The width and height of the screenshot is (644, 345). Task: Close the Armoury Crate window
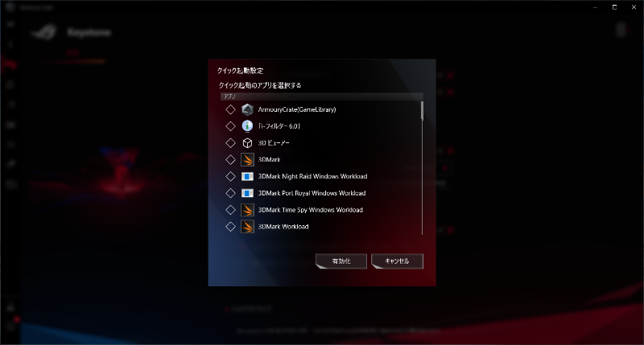click(x=634, y=7)
